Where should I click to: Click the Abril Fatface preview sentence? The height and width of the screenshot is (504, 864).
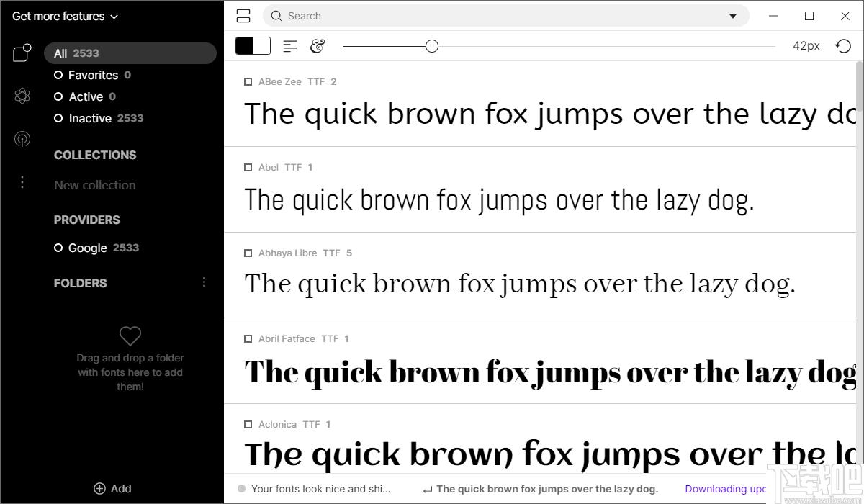coord(550,372)
